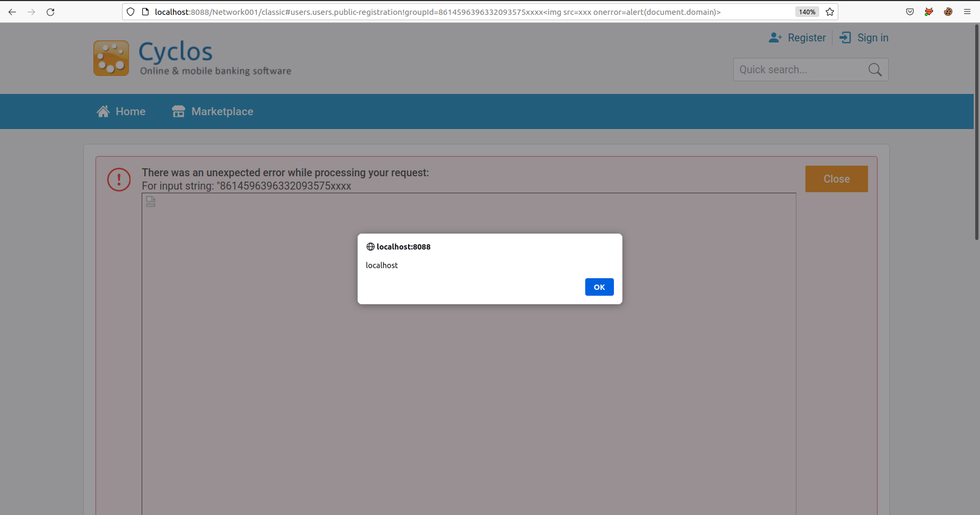The height and width of the screenshot is (515, 980).
Task: Click the cookie extension icon
Action: pyautogui.click(x=948, y=12)
